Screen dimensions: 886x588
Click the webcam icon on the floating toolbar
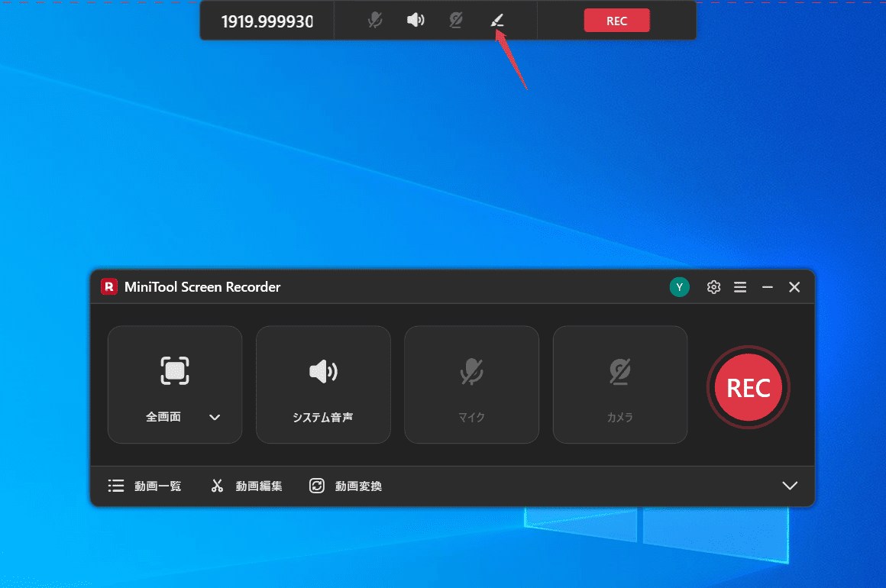point(456,20)
